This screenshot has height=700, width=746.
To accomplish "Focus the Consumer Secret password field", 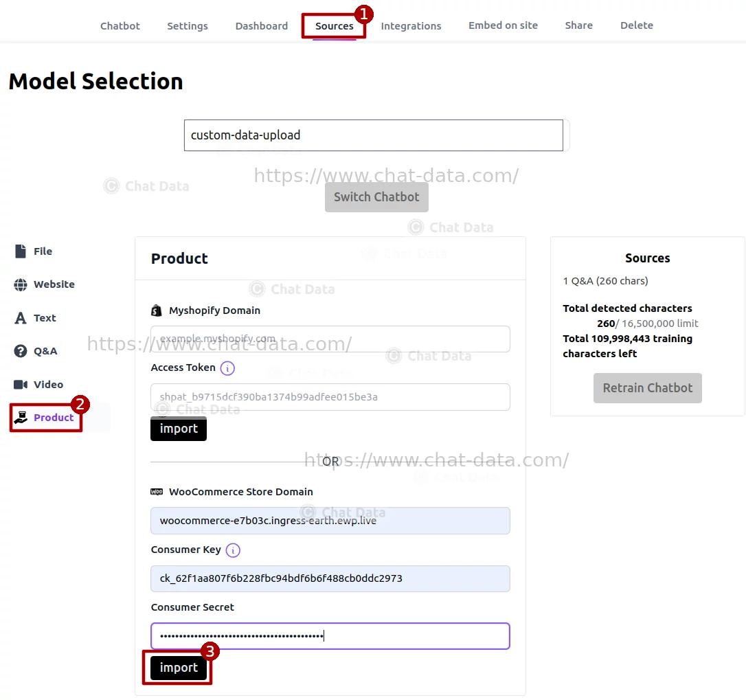I will 330,636.
